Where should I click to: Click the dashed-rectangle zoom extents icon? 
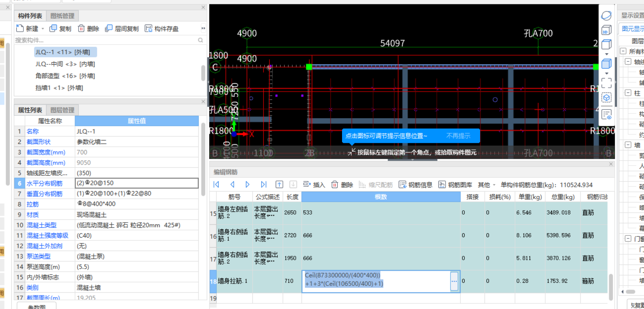[606, 83]
